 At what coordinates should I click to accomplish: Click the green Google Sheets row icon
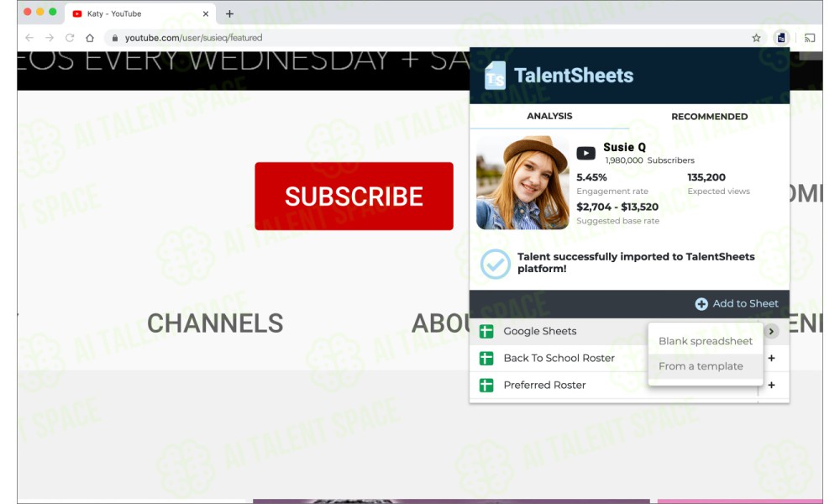[486, 332]
